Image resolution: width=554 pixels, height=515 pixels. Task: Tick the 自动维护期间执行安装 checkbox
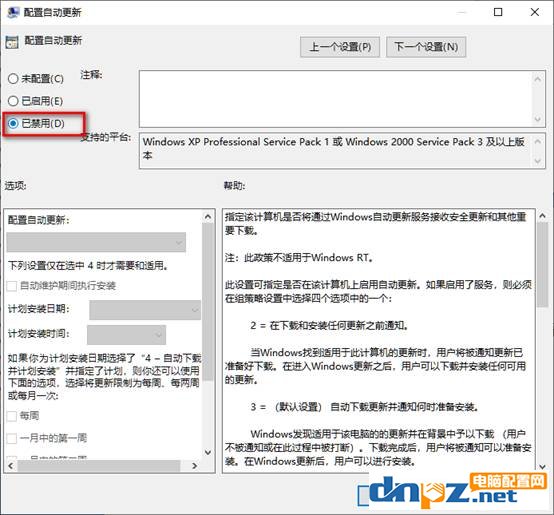coord(12,286)
